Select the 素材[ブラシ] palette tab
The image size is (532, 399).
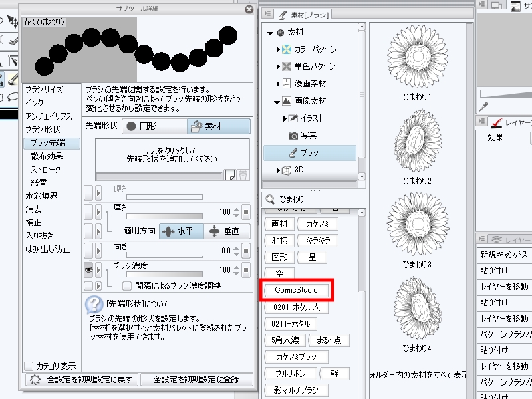[x=303, y=15]
